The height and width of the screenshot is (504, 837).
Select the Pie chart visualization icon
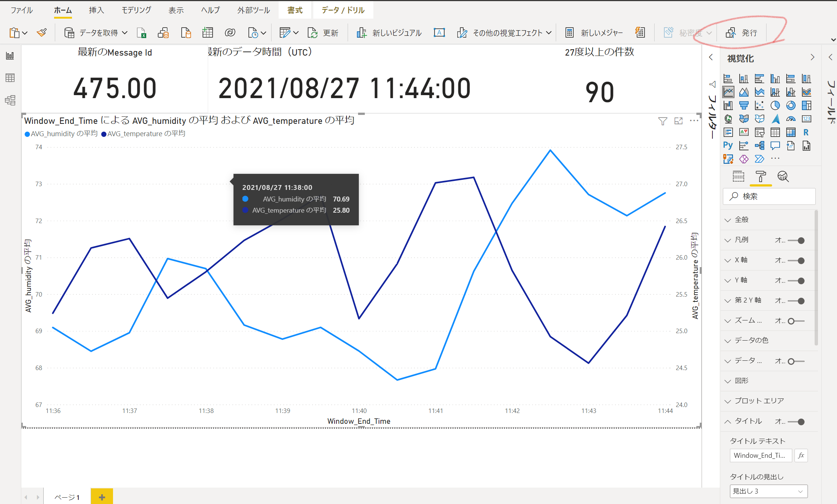tap(775, 106)
